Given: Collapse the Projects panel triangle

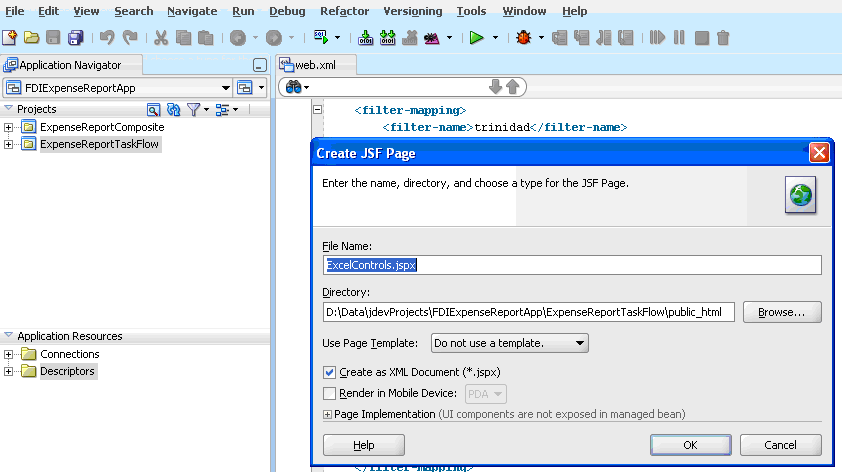Looking at the screenshot, I should [x=8, y=108].
